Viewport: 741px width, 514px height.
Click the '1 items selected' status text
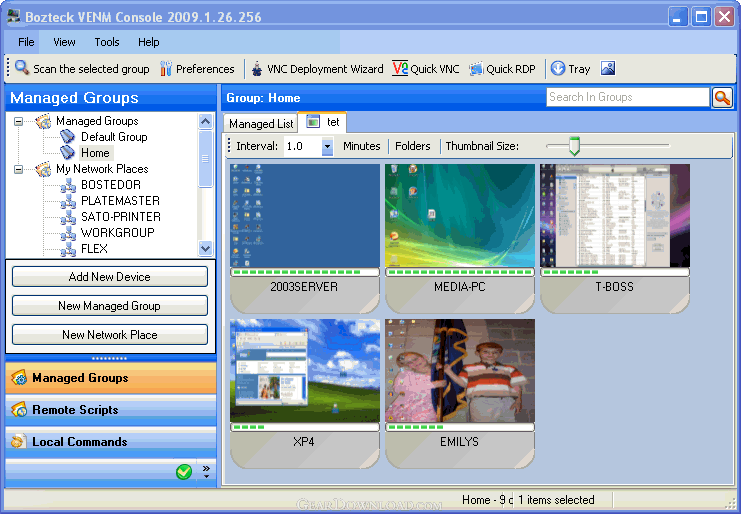pos(556,500)
